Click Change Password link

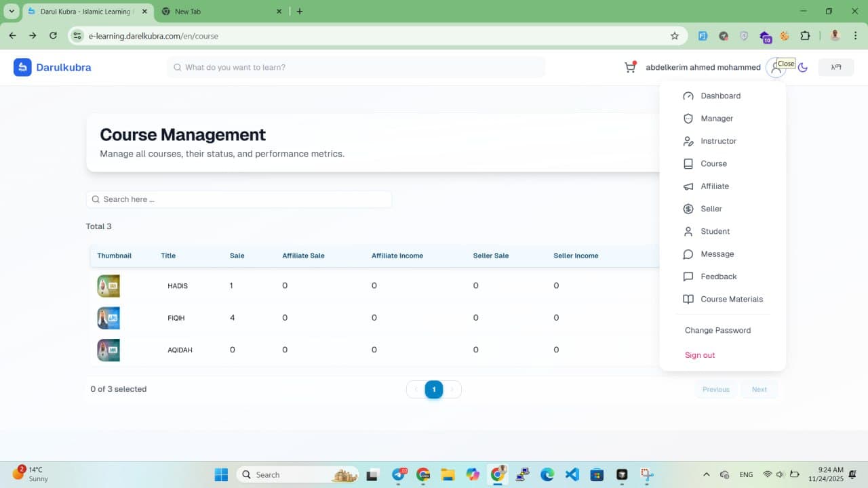[717, 331]
